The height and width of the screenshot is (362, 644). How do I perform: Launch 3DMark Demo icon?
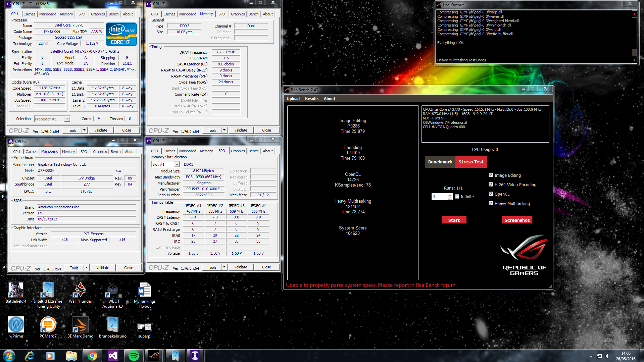point(80,327)
